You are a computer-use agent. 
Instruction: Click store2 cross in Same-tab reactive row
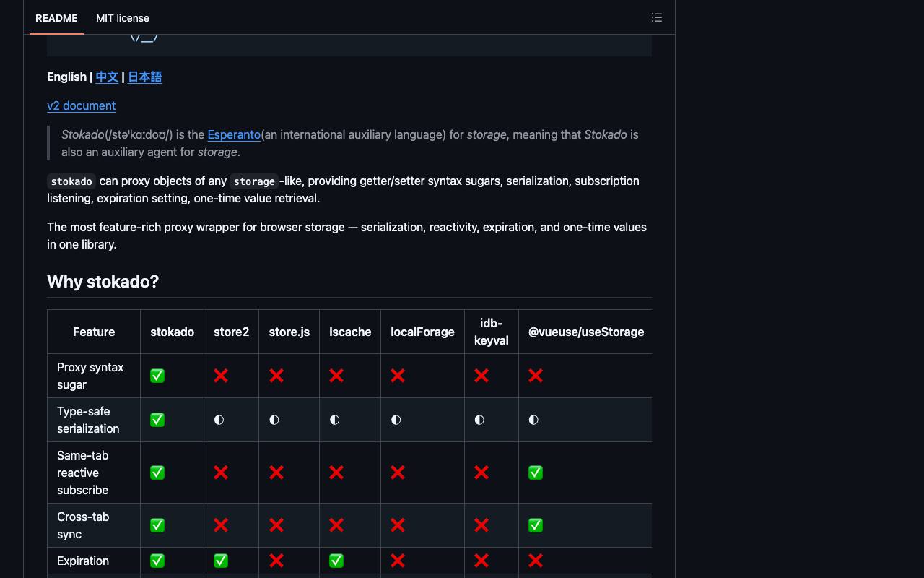tap(221, 473)
